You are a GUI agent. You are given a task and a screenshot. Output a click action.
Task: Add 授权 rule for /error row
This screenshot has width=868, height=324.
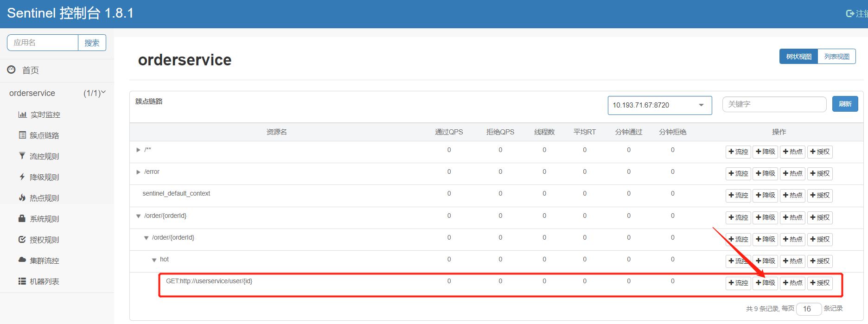pyautogui.click(x=820, y=173)
